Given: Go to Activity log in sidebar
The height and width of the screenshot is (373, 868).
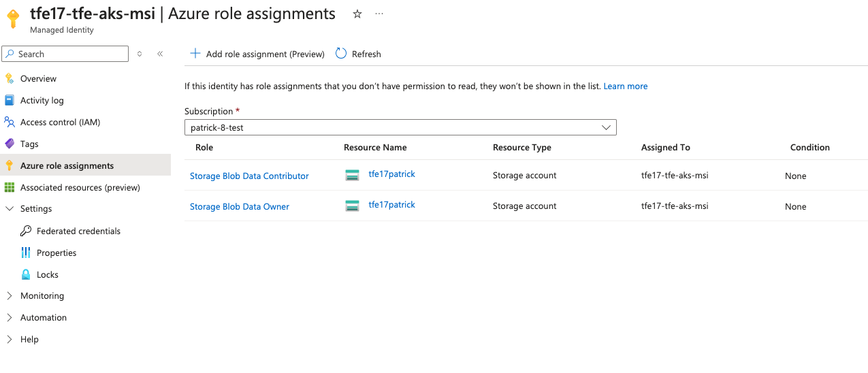Looking at the screenshot, I should point(42,101).
